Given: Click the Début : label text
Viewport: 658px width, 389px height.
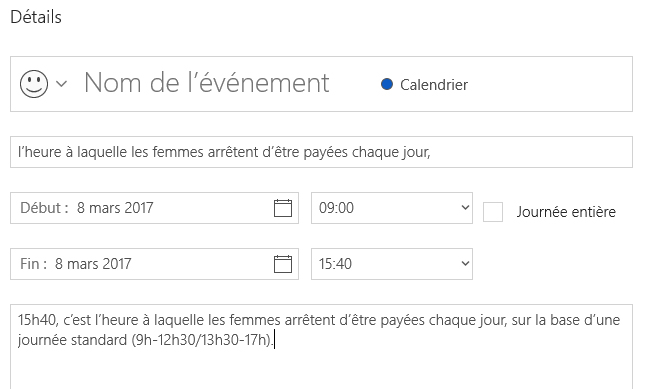Looking at the screenshot, I should pos(44,208).
